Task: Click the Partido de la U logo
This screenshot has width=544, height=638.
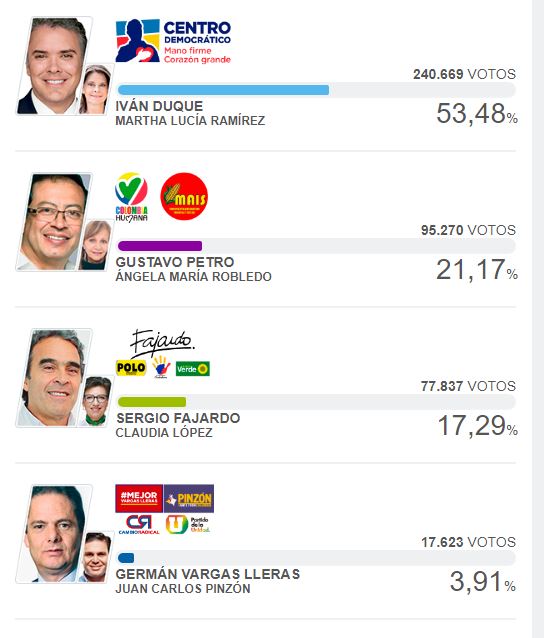Action: click(x=188, y=524)
